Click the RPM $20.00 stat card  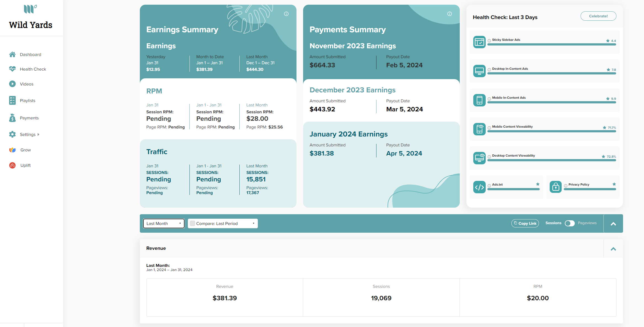tap(538, 297)
